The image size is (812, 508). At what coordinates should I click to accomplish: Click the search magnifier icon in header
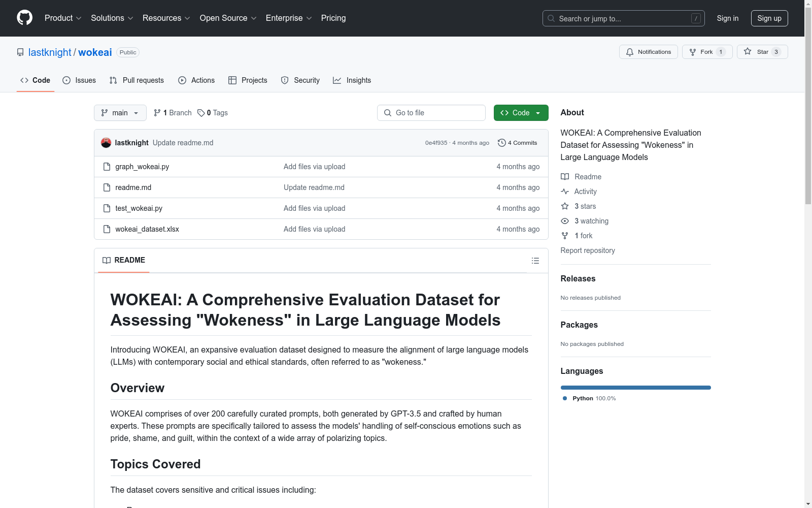tap(551, 18)
